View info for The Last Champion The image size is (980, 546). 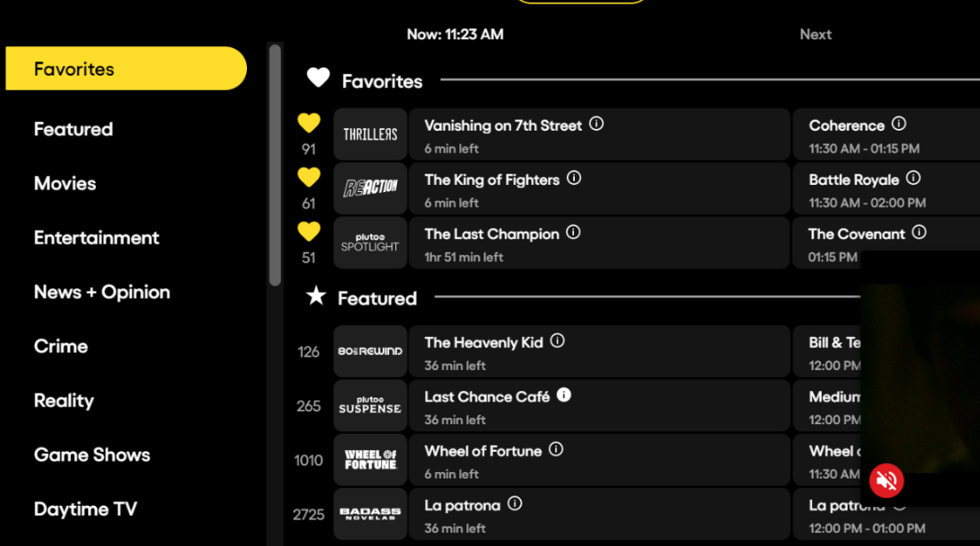click(573, 233)
